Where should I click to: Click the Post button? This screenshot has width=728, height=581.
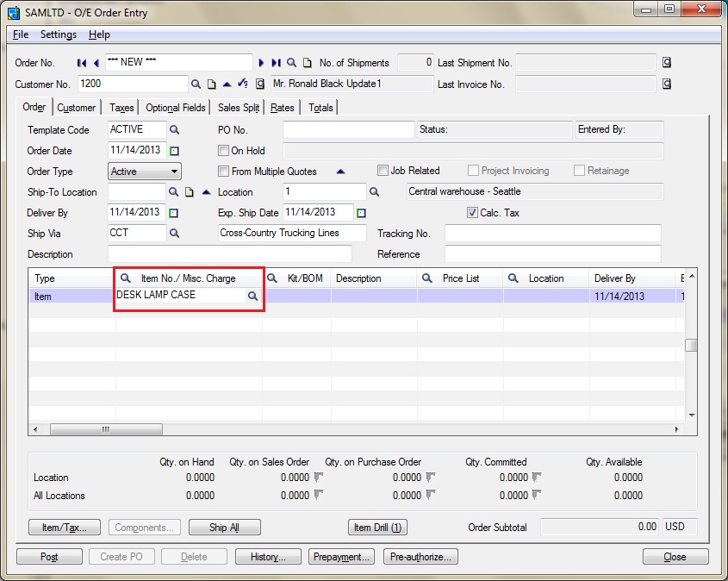(49, 556)
